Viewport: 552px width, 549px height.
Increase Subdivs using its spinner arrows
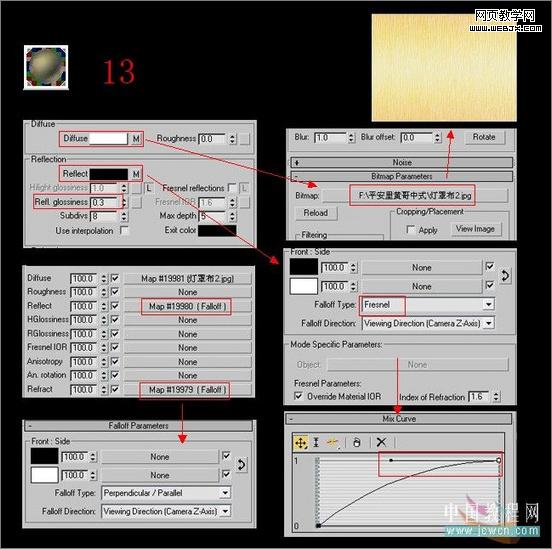click(x=124, y=213)
